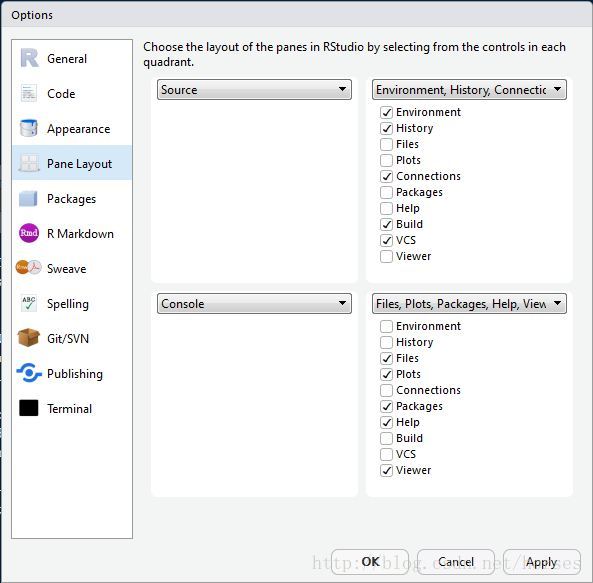Uncheck VCS in top-right quadrant
Image resolution: width=593 pixels, height=583 pixels.
point(386,240)
